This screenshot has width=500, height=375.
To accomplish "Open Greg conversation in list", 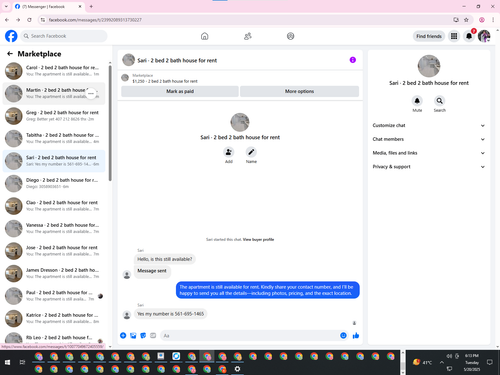I will pyautogui.click(x=54, y=116).
